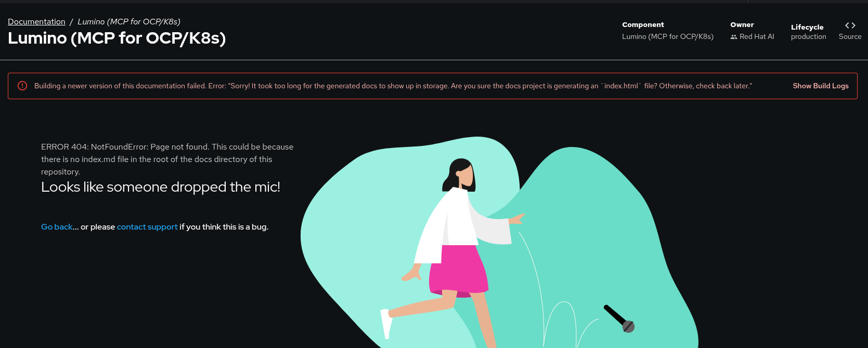
Task: Click the running woman illustration
Action: point(452,255)
